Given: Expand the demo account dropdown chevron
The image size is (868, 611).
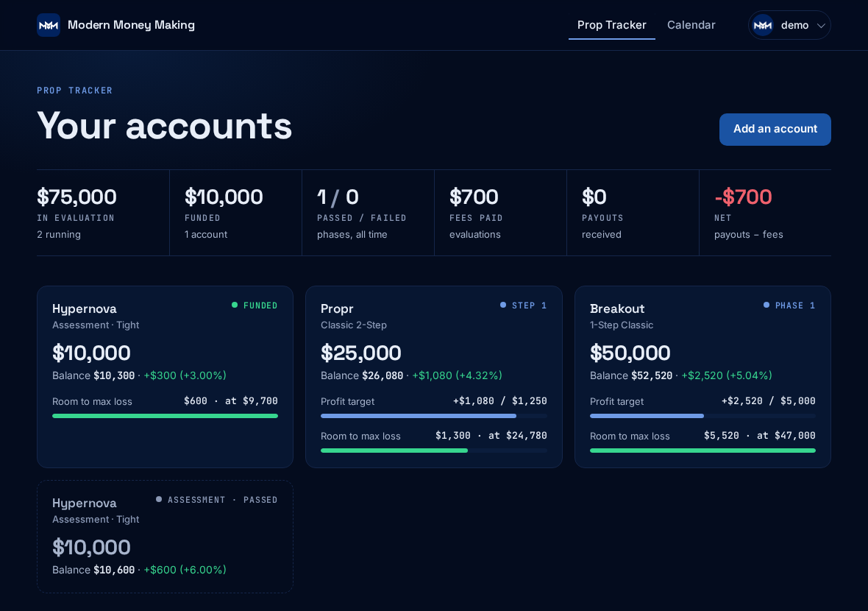Looking at the screenshot, I should coord(821,26).
